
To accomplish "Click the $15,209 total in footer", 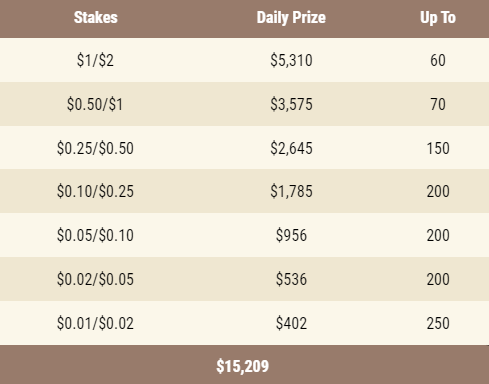I will (x=243, y=366).
